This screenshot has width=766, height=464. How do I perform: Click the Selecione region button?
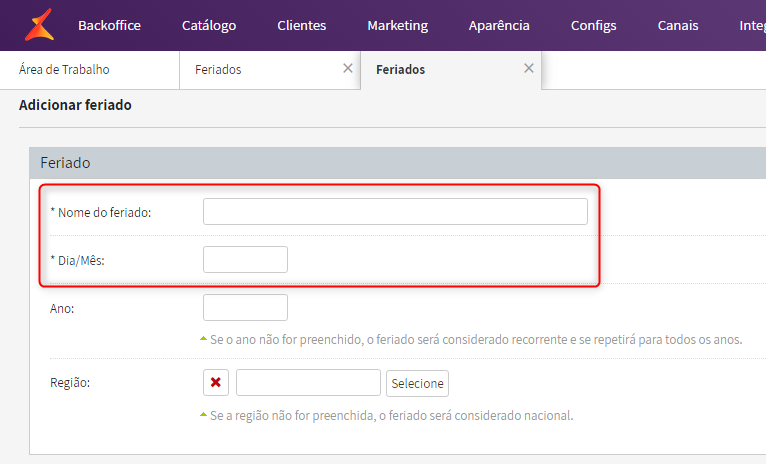click(417, 383)
